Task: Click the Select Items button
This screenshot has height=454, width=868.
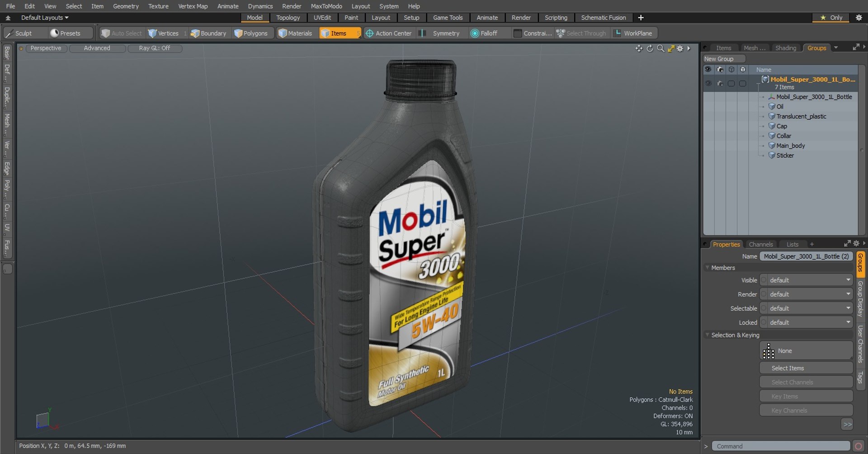Action: [806, 368]
